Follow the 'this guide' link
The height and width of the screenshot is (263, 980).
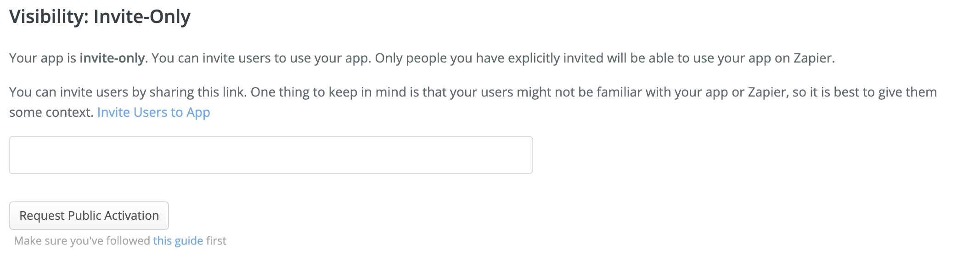pyautogui.click(x=178, y=241)
